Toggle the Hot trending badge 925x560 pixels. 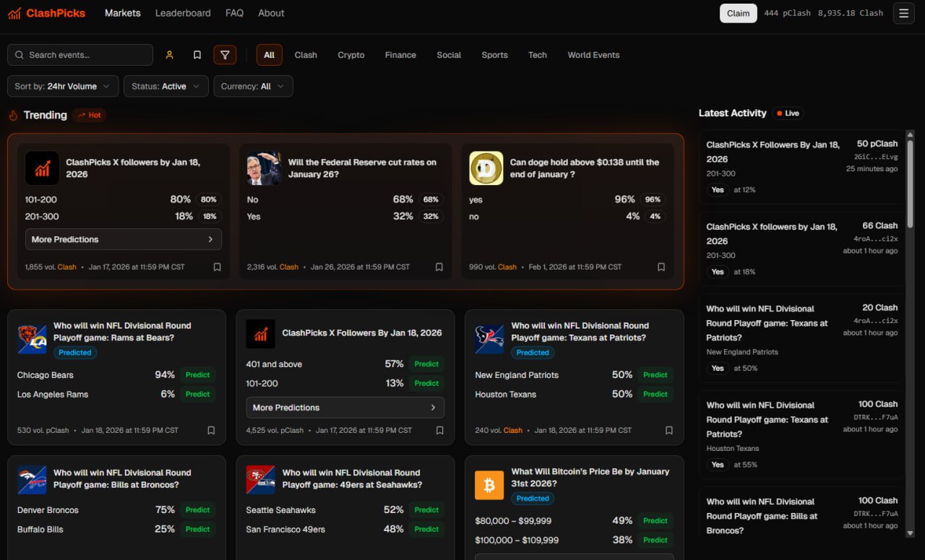coord(90,115)
